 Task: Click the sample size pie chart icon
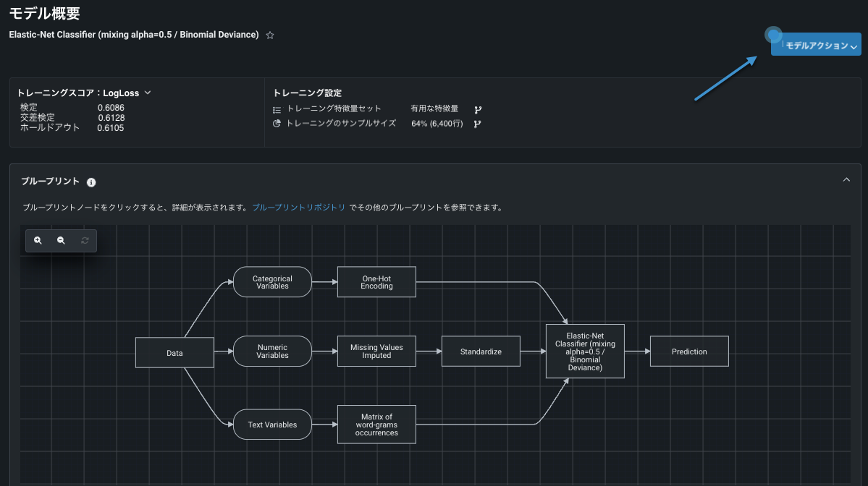pyautogui.click(x=277, y=124)
